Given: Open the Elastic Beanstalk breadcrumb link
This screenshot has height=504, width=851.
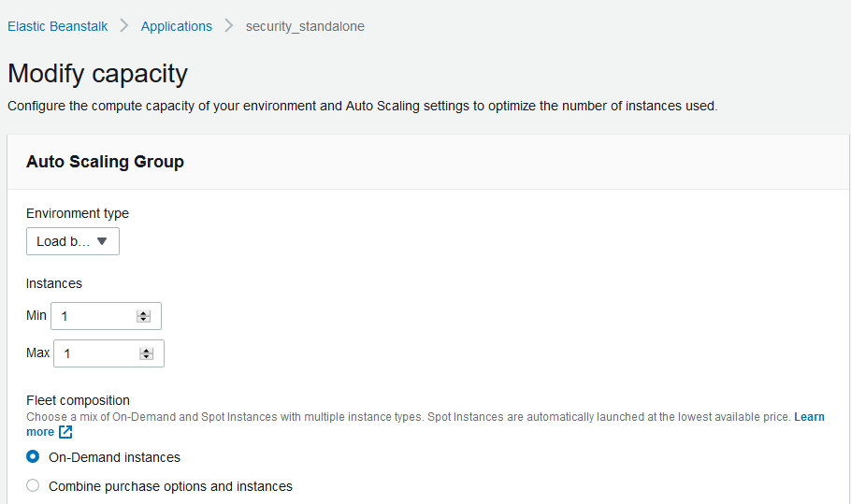Looking at the screenshot, I should click(58, 26).
